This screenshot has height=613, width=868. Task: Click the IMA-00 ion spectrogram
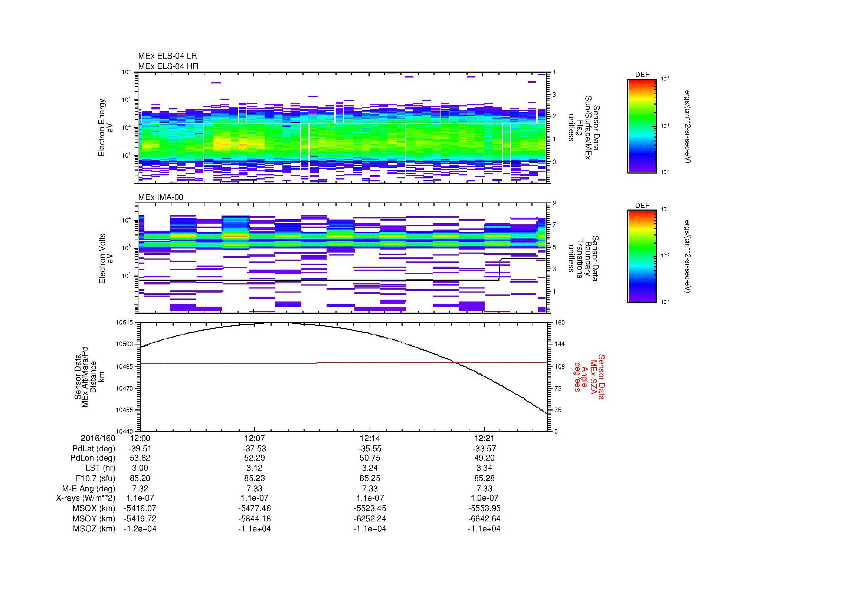tap(342, 258)
